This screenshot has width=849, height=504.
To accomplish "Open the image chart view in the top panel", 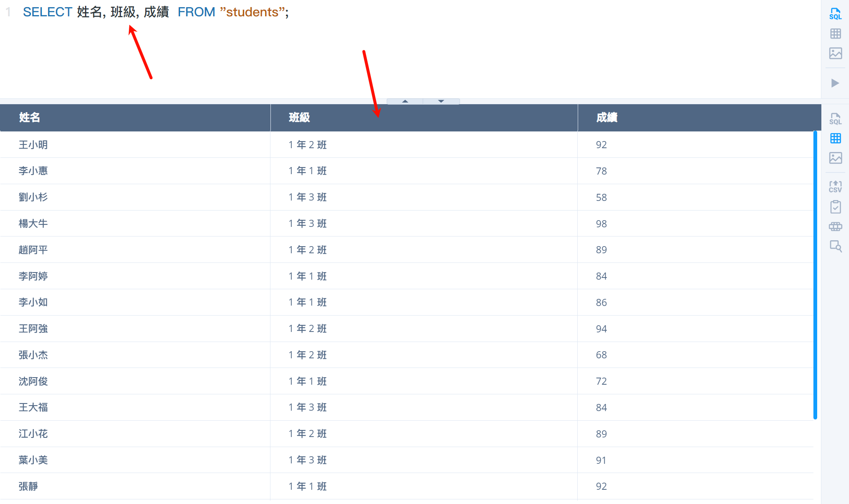I will (x=835, y=53).
